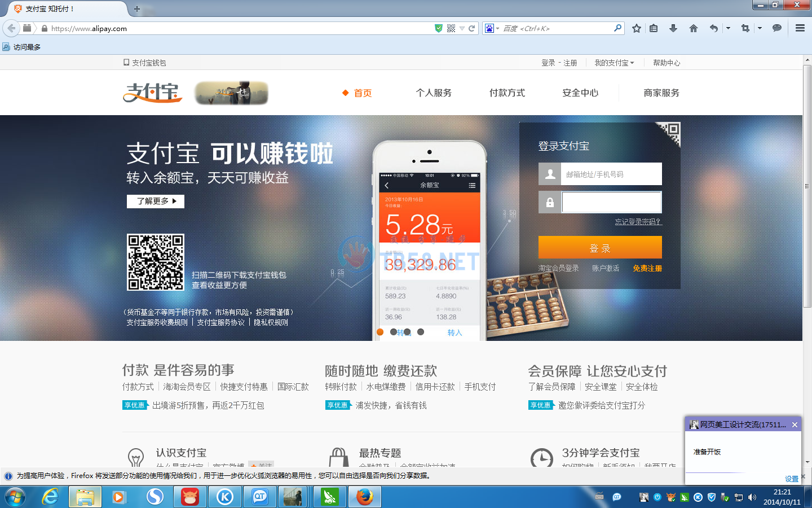
Task: Open Internet Explorer from the taskbar
Action: (x=50, y=497)
